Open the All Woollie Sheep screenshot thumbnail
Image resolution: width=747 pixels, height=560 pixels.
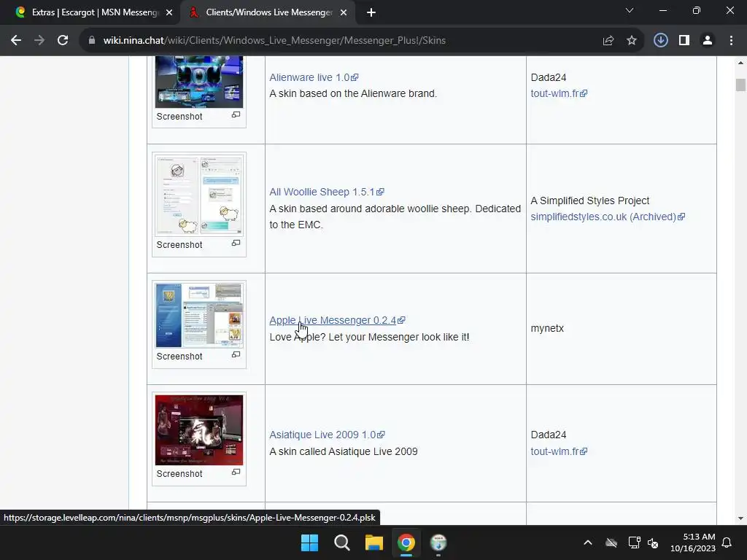coord(199,195)
